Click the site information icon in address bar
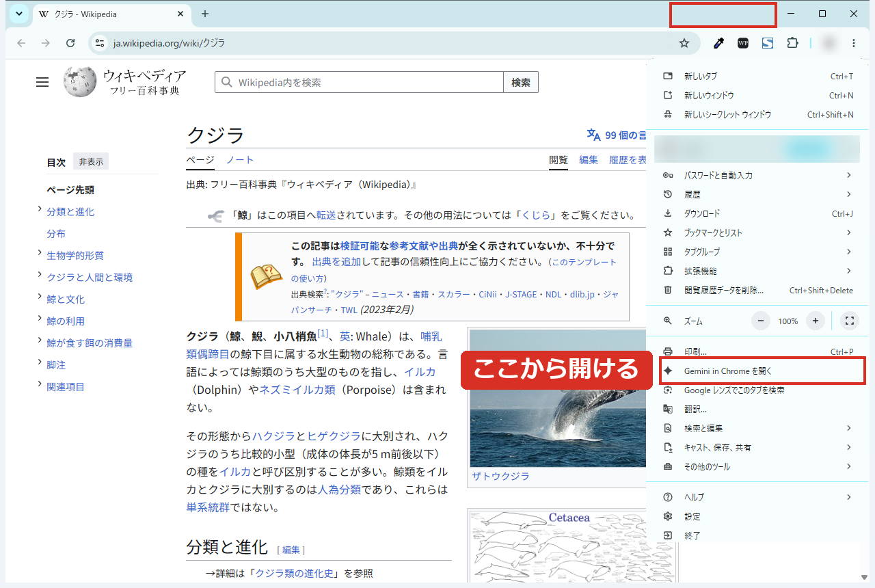Screen dimensions: 875x588 pyautogui.click(x=100, y=43)
